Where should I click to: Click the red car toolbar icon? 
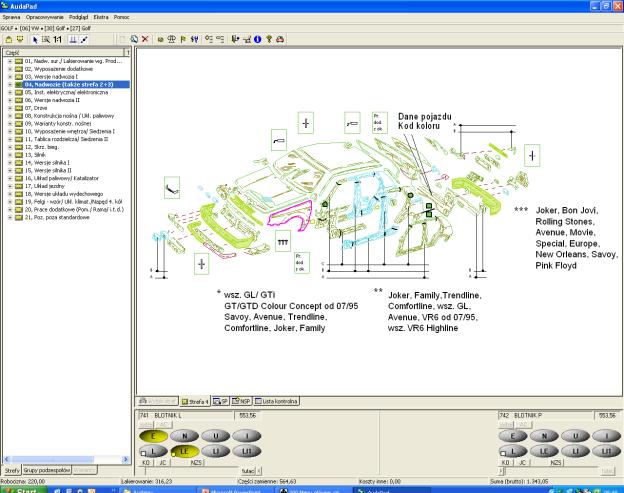280,39
